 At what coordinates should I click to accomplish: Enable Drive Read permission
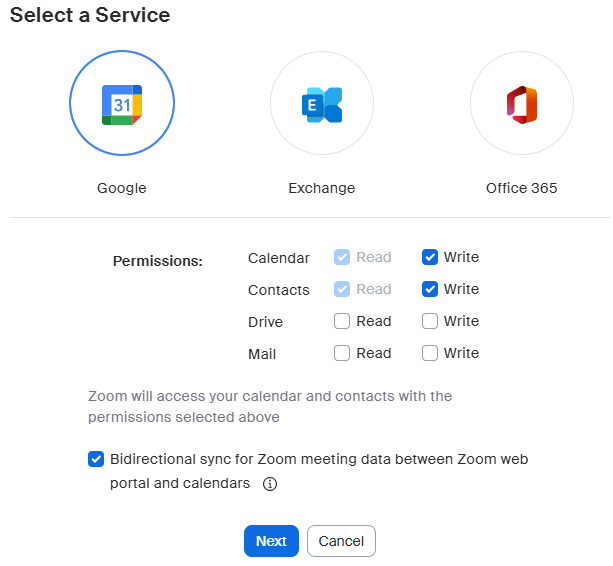pyautogui.click(x=342, y=321)
